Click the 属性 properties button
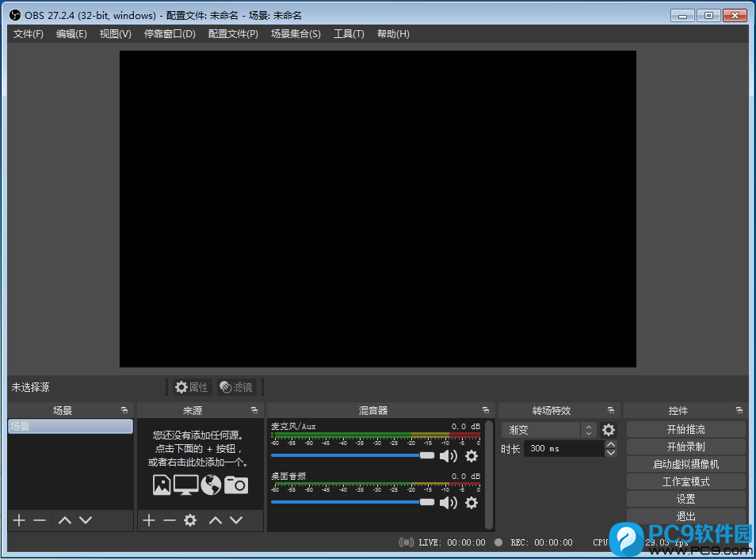The width and height of the screenshot is (756, 559). tap(192, 387)
